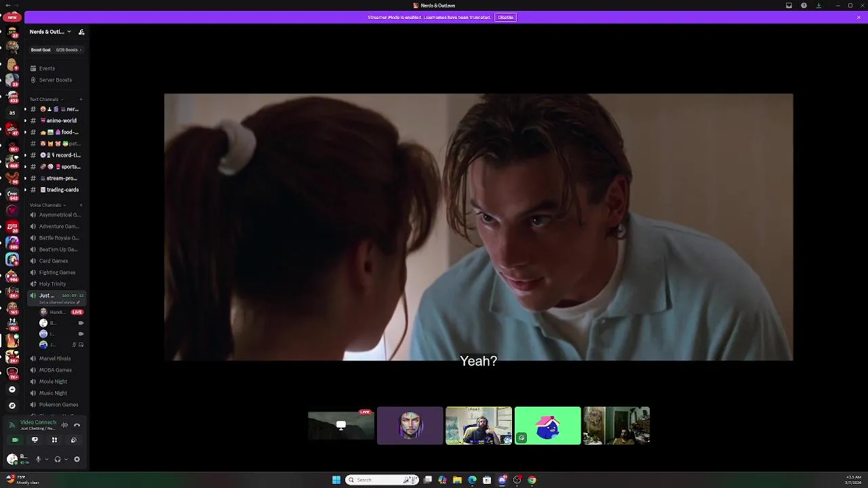Open the soundboard icon
The width and height of the screenshot is (868, 488).
74,440
